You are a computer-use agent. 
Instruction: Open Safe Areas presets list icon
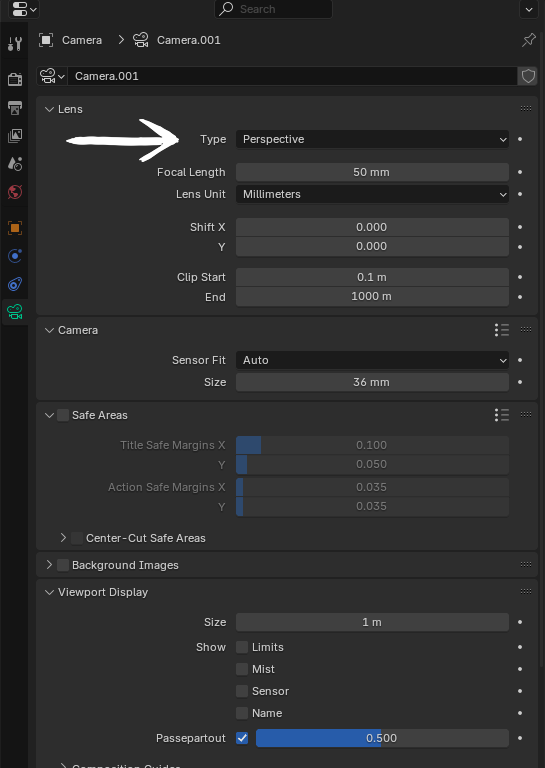(x=501, y=415)
